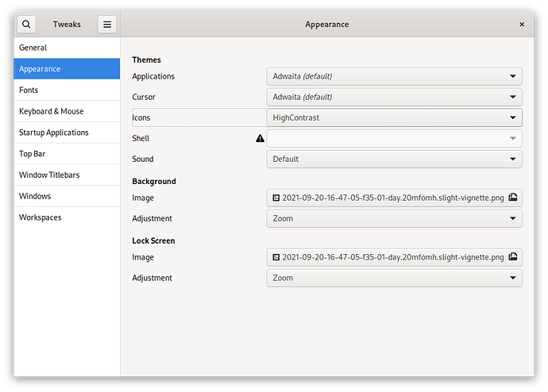Image resolution: width=548 pixels, height=392 pixels.
Task: Expand the Icons theme HighContrast dropdown
Action: (x=394, y=117)
